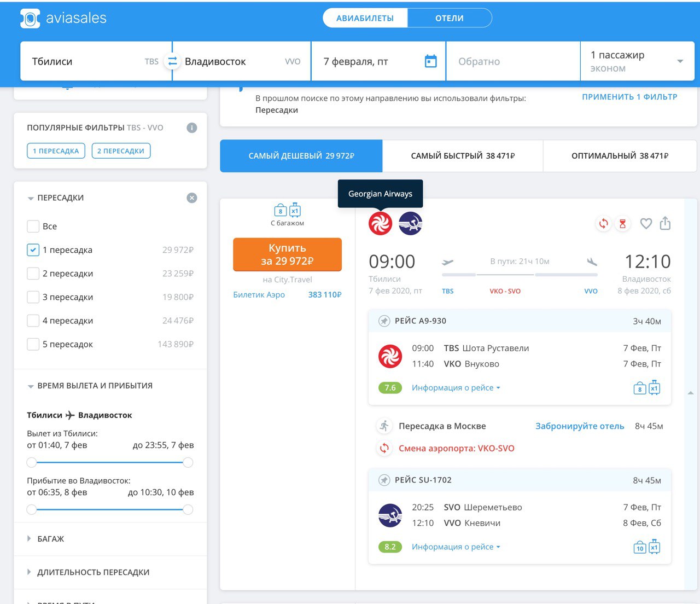Image resolution: width=700 pixels, height=604 pixels.
Task: Click Купить за 29 972₽ button
Action: point(287,254)
